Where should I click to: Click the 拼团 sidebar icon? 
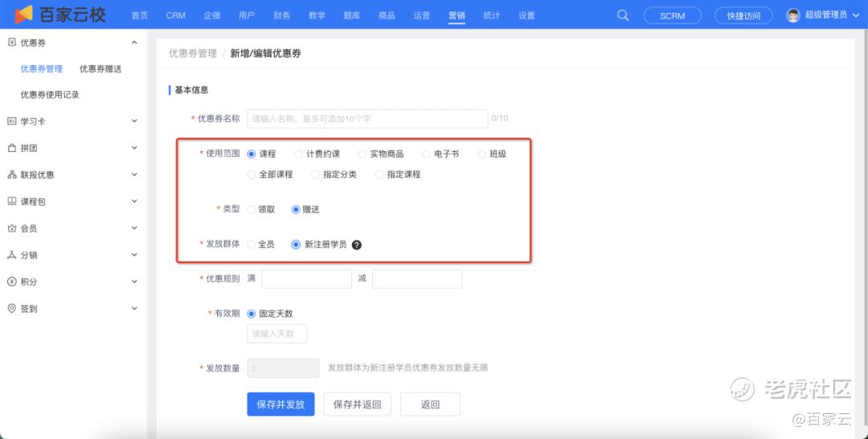click(x=11, y=148)
